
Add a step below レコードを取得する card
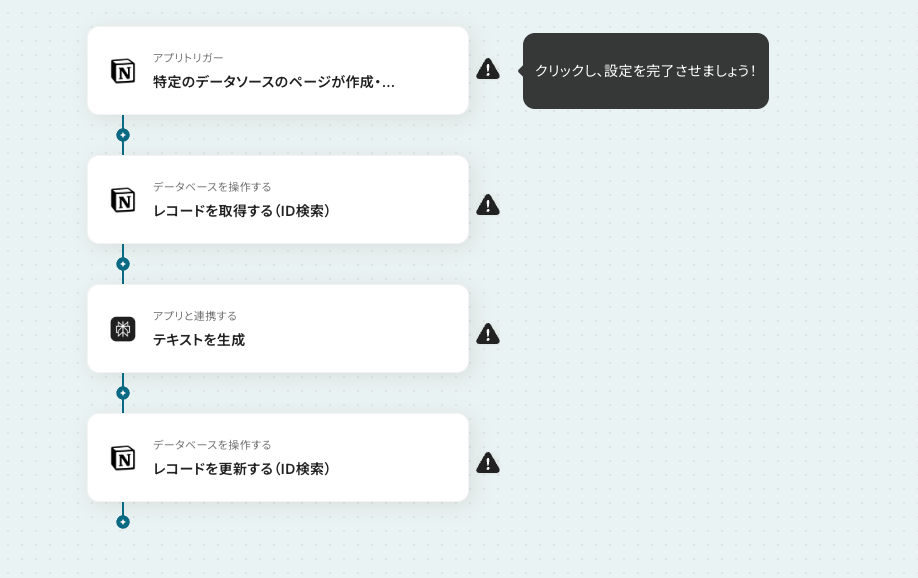point(123,264)
